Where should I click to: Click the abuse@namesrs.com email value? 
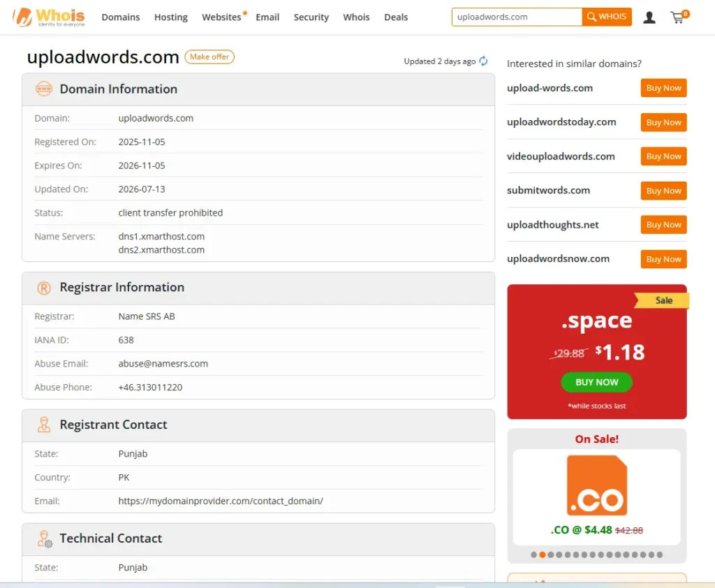tap(163, 364)
